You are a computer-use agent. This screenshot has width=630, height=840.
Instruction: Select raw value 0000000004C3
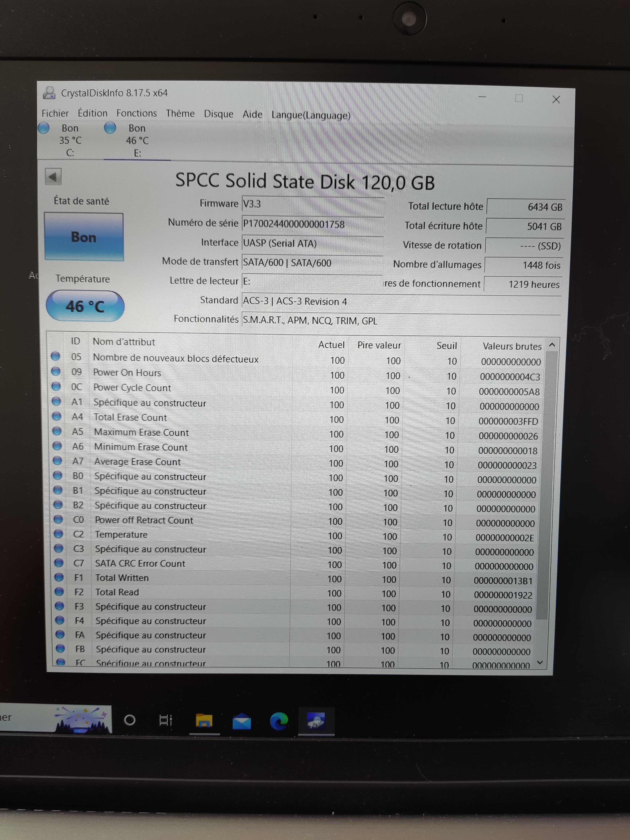click(510, 377)
